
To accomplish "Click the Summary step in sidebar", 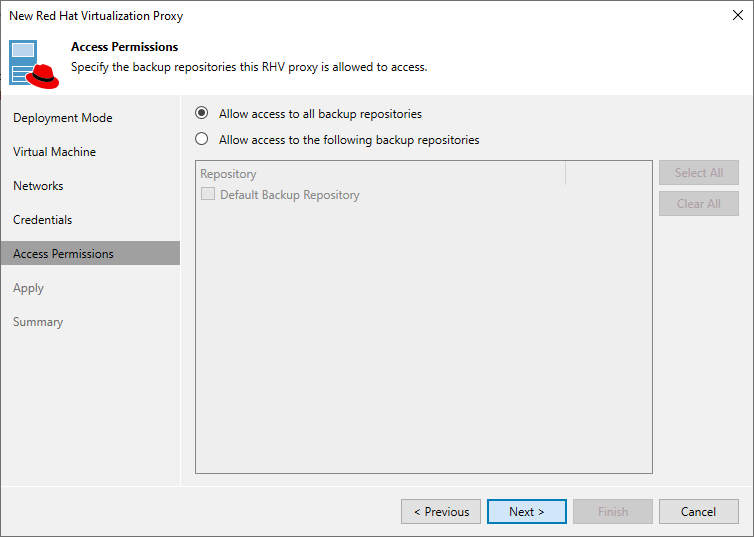I will (x=38, y=322).
